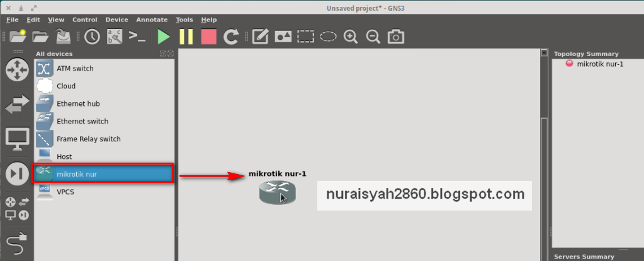Click the Save project icon
The image size is (644, 261).
(63, 37)
